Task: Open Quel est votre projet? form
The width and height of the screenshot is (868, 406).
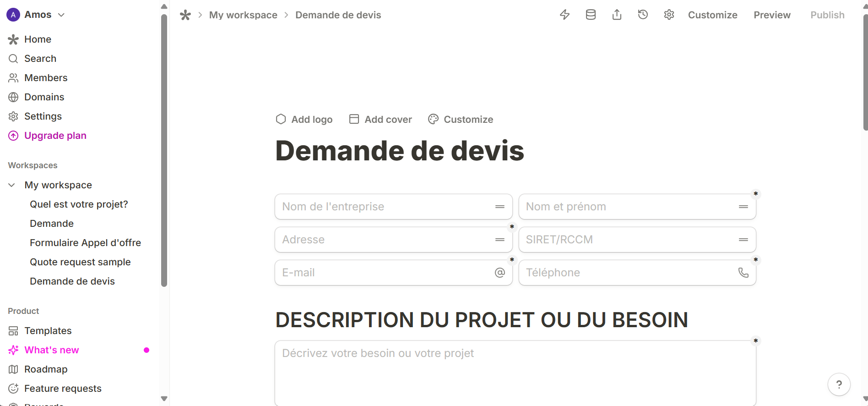Action: (79, 204)
